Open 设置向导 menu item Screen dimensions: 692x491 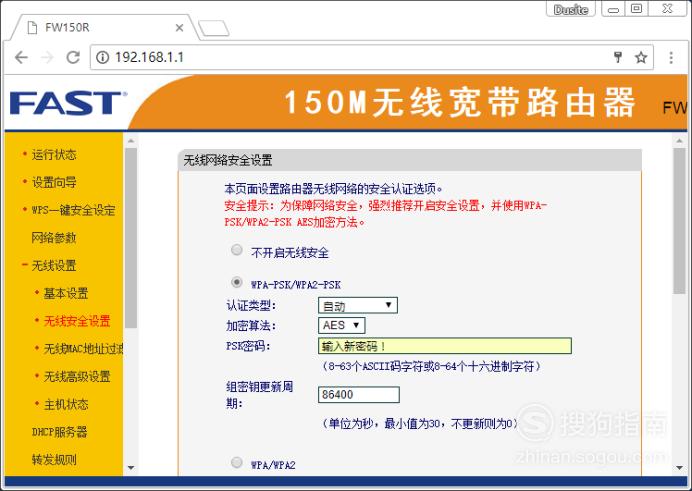pos(54,182)
